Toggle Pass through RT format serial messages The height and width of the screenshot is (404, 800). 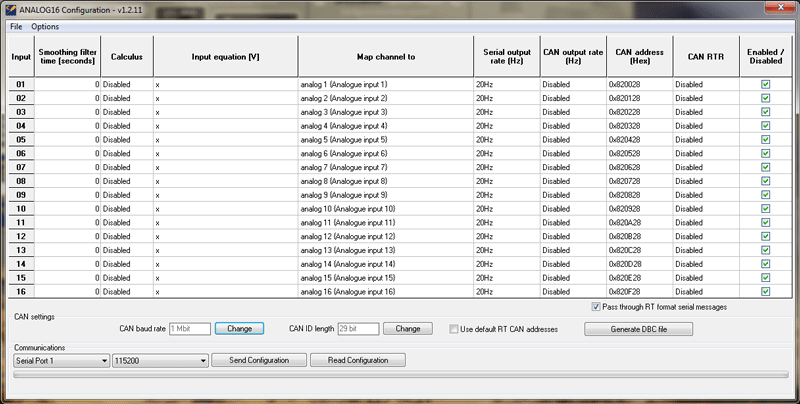pos(597,307)
